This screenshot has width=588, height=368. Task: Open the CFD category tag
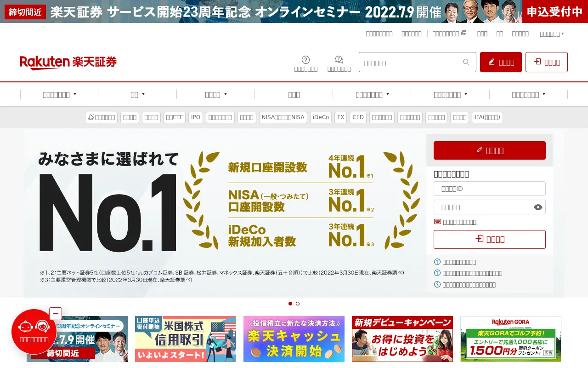pos(358,117)
